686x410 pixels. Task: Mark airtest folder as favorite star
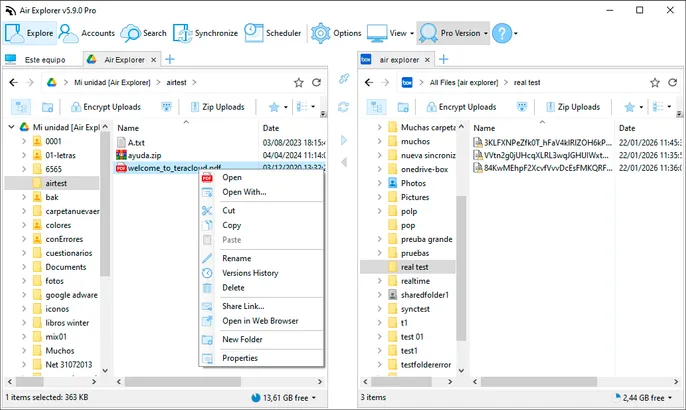(298, 83)
